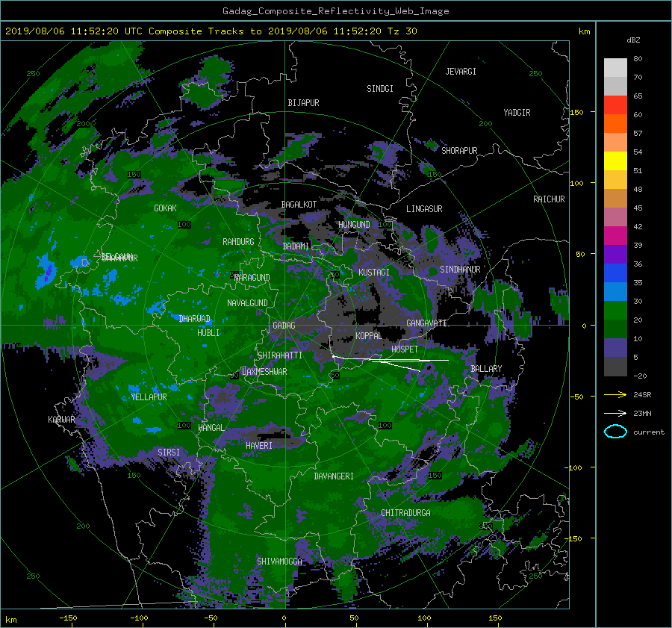
Task: Select the bright green 20-30 dBZ swatch
Action: [x=615, y=310]
